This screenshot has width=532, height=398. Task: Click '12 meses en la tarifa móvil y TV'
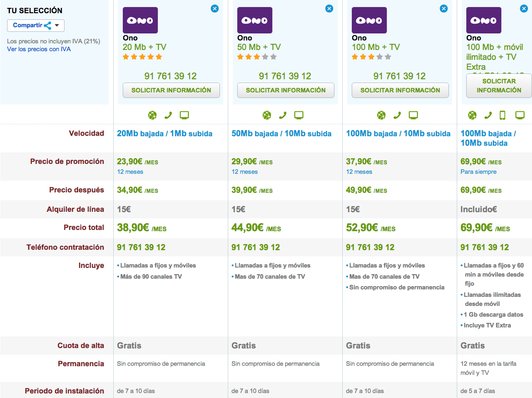[x=488, y=368]
